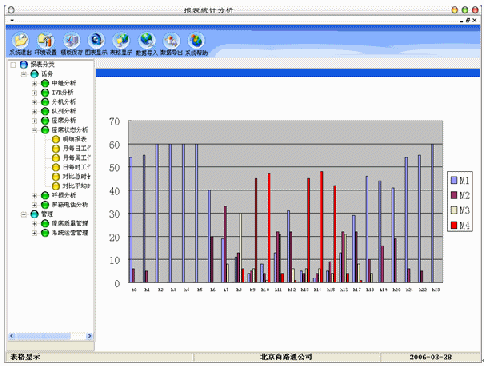The image size is (484, 366).
Task: Tick the 报表分类 root checkbox
Action: click(13, 65)
